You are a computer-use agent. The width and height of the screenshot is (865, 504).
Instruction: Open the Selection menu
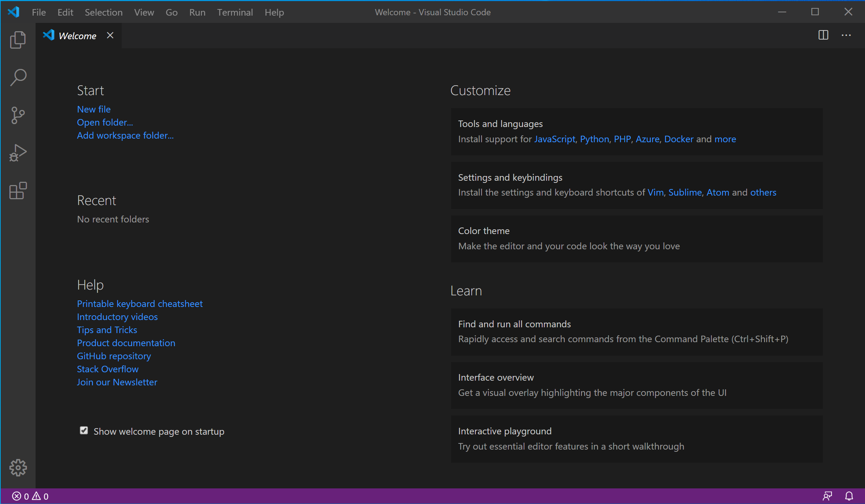[103, 12]
